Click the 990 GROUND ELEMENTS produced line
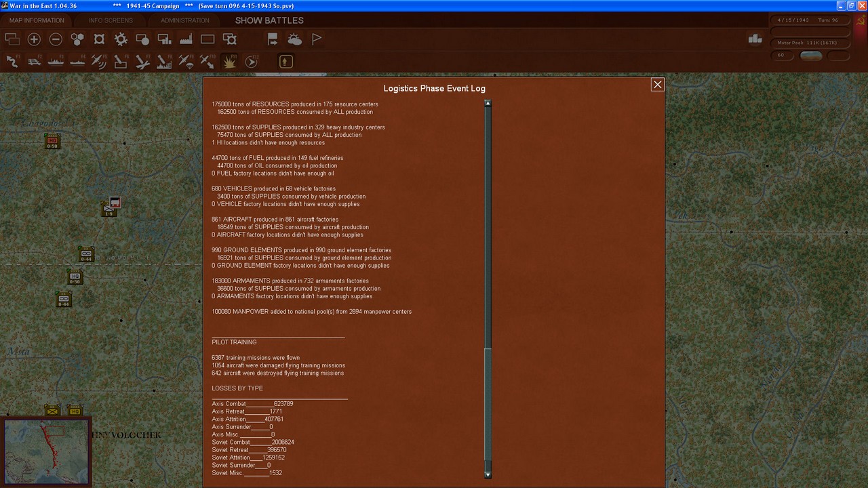 [301, 250]
